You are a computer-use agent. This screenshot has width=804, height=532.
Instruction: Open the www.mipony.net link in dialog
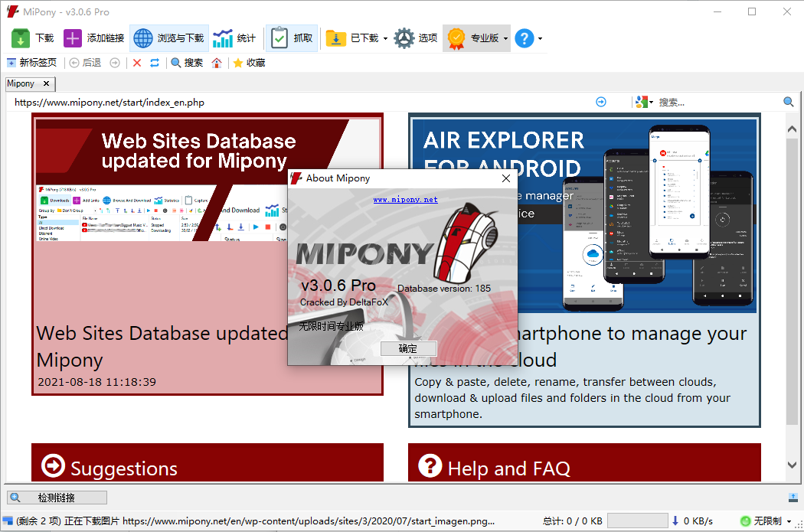[x=405, y=199]
